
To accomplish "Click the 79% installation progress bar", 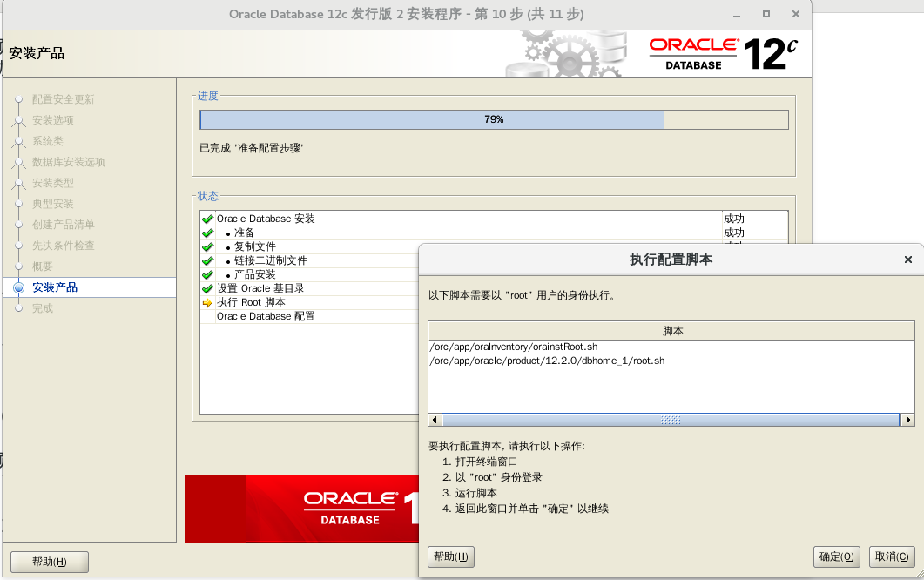I will [x=494, y=119].
